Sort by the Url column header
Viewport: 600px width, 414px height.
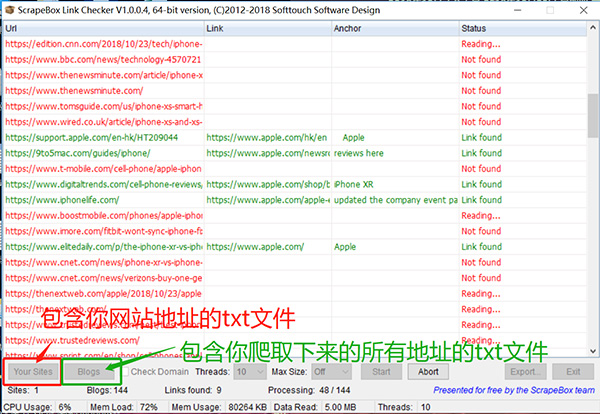pos(103,28)
